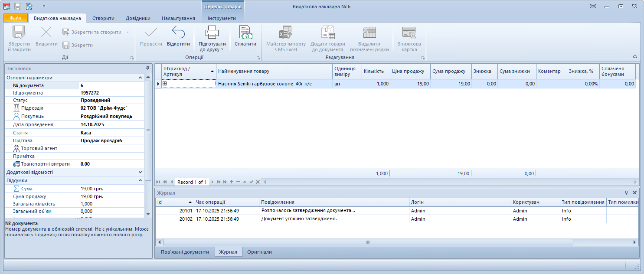Click the Знижкова картка icon
Viewport: 644px width, 274px height.
[409, 33]
